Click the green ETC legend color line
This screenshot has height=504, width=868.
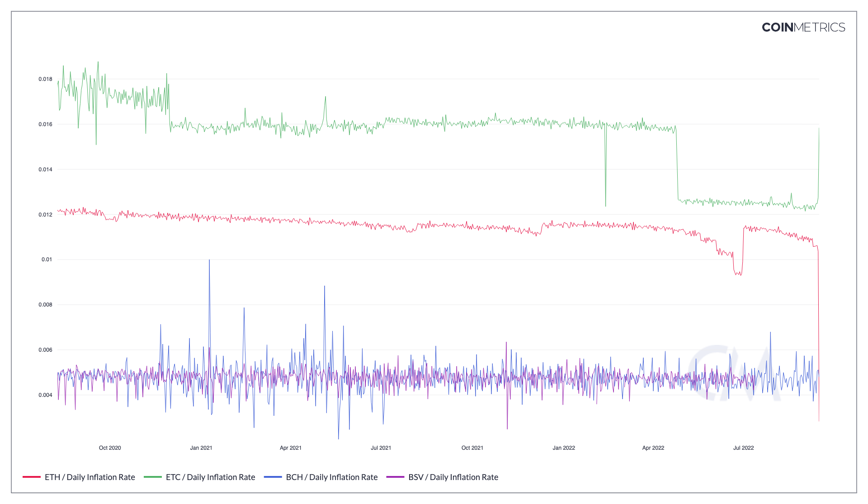click(x=153, y=477)
